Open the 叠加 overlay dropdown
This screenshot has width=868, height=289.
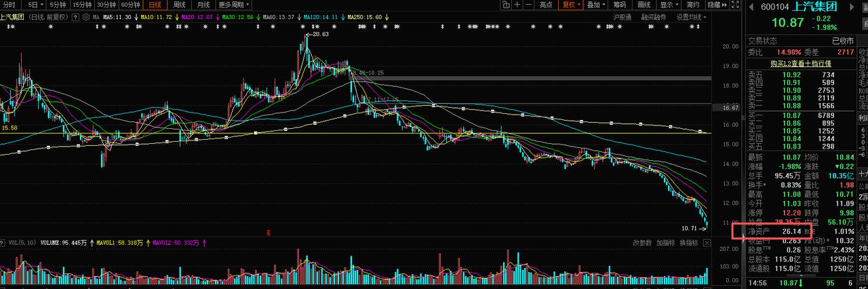[596, 5]
